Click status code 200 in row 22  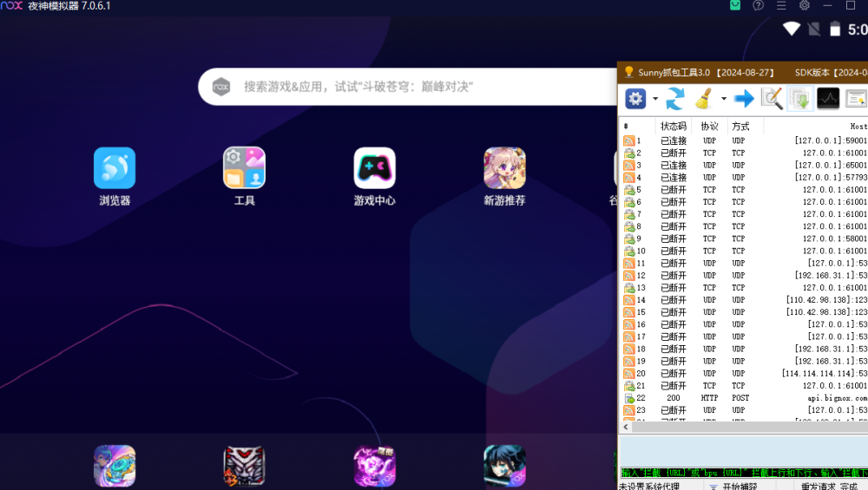674,398
